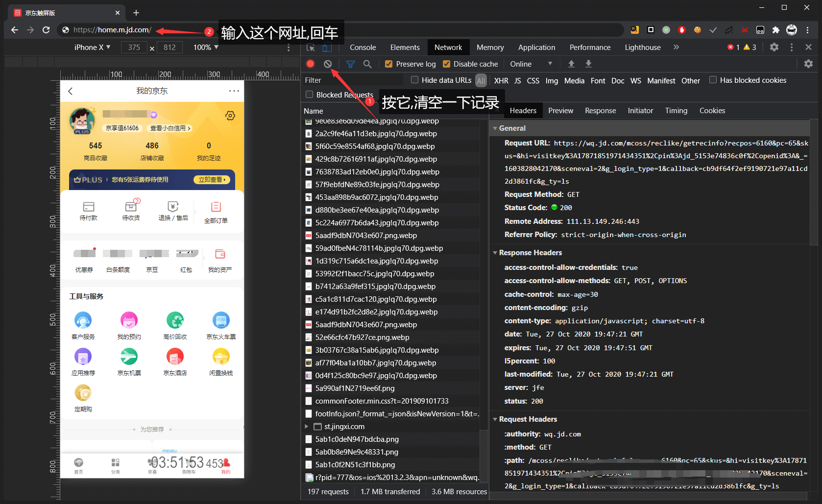Tap the back arrow in 我的京东 header

coord(71,91)
